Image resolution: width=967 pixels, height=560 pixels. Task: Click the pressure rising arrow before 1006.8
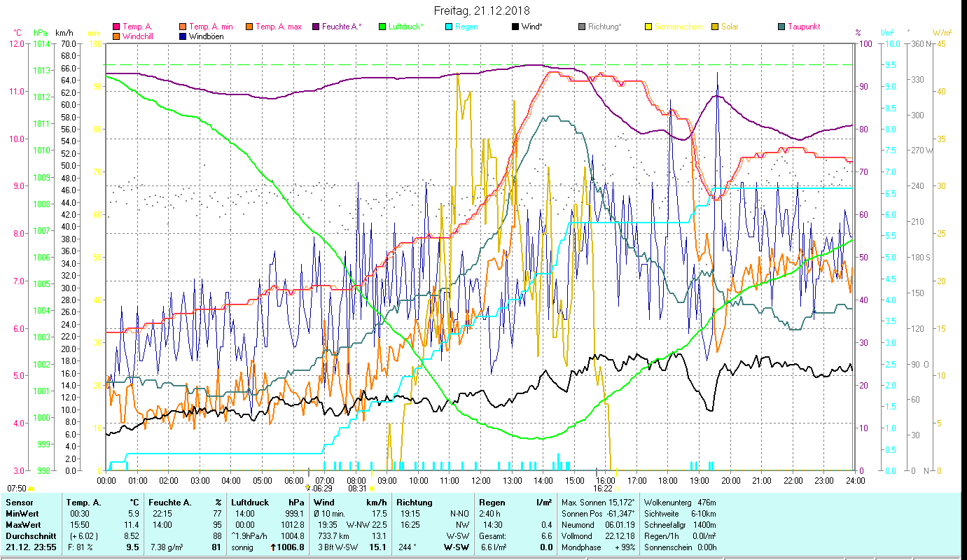(274, 547)
